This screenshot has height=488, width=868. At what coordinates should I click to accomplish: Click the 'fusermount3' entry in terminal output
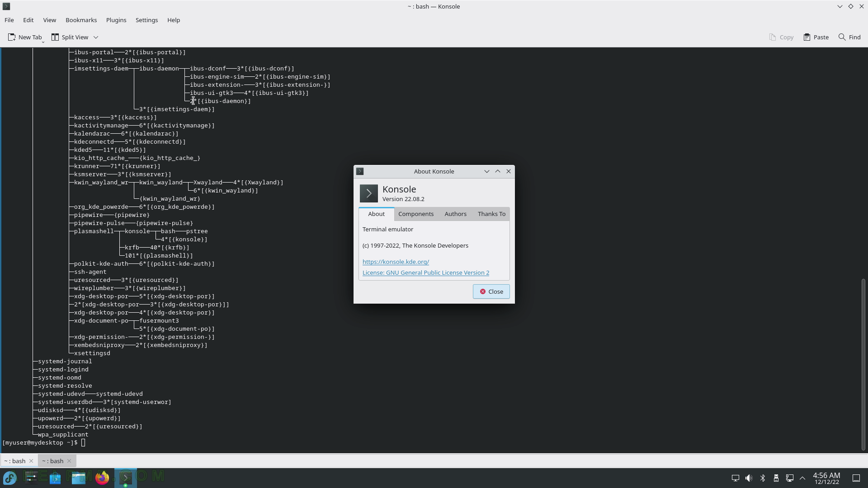[159, 321]
